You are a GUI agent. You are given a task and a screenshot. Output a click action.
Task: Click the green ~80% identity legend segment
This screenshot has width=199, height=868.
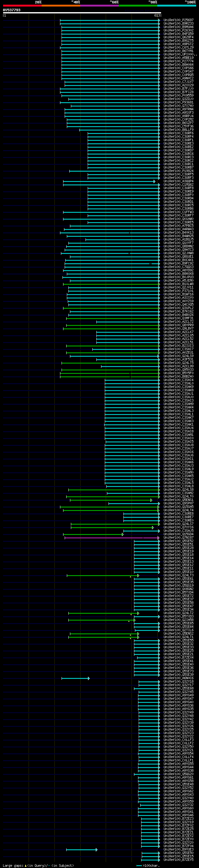coord(138,5)
